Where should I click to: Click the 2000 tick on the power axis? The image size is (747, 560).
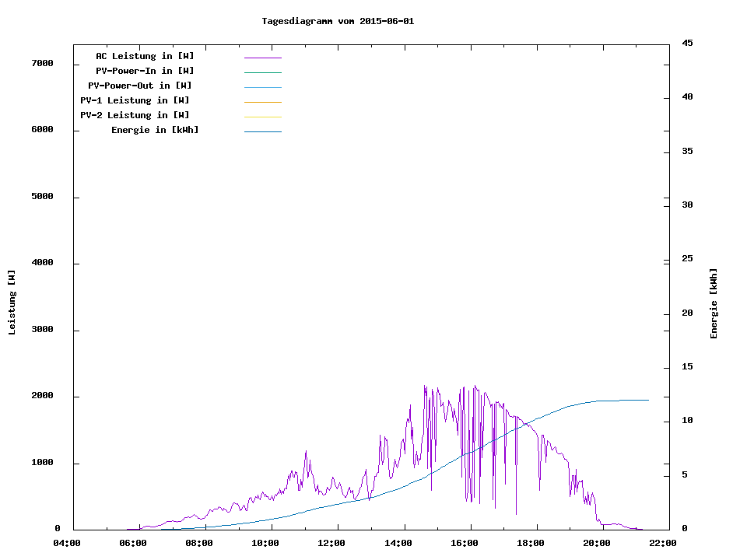pos(42,396)
